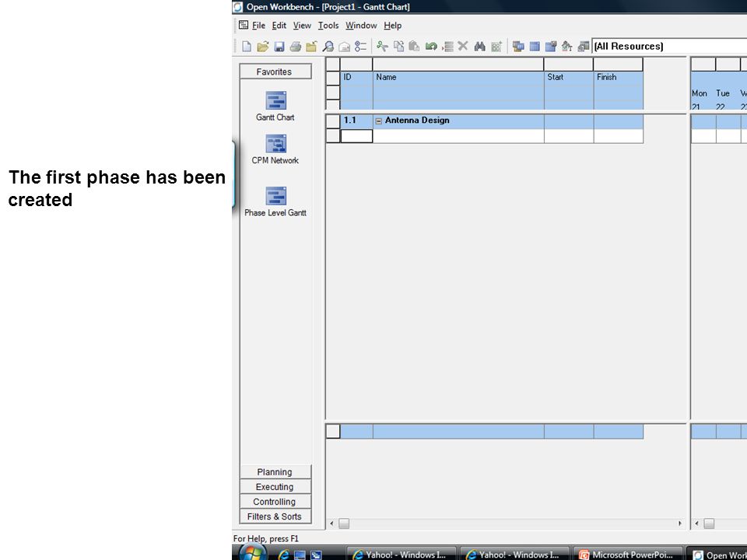Select the row header of Antenna Design
The width and height of the screenshot is (747, 560).
(x=332, y=121)
